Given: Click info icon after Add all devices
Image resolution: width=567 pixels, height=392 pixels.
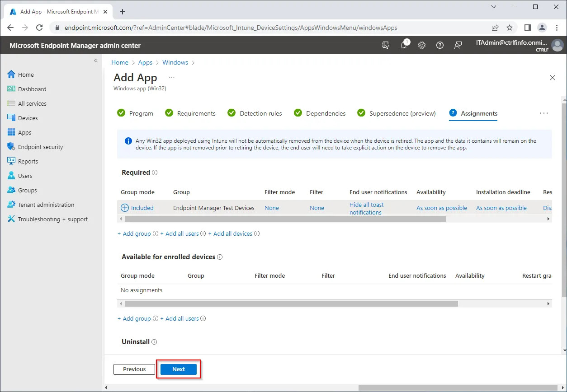Looking at the screenshot, I should tap(257, 233).
